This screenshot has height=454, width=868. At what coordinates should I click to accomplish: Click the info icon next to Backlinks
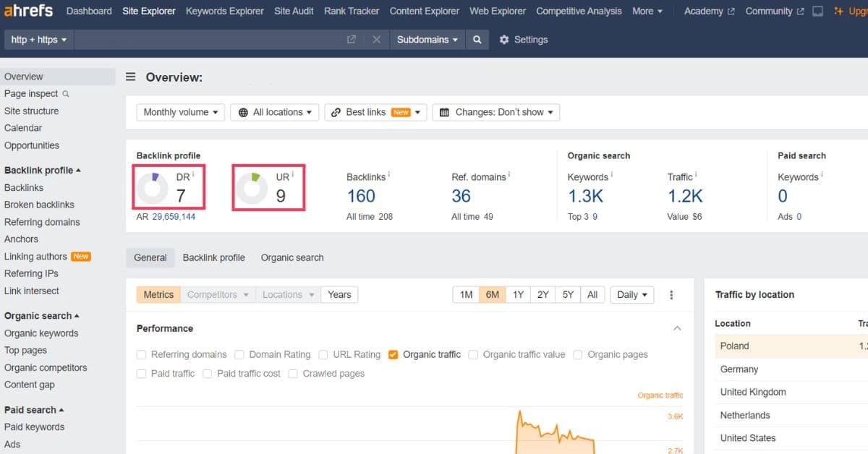(x=389, y=174)
